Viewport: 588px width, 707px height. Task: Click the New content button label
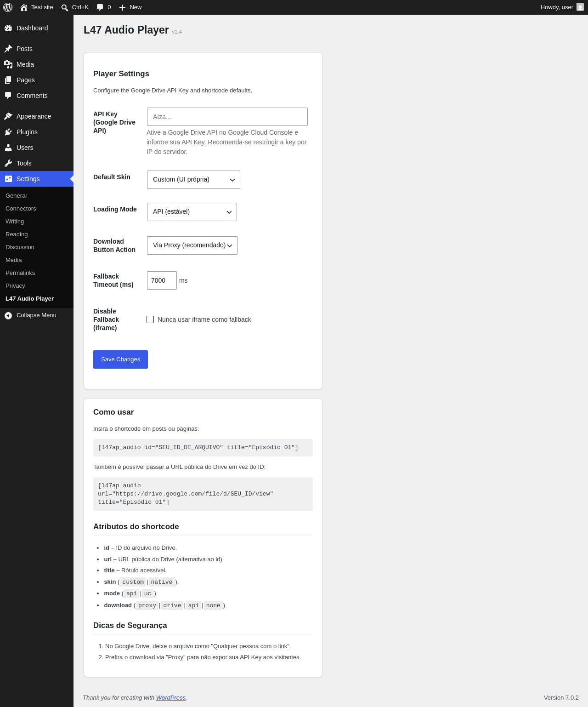tap(136, 7)
